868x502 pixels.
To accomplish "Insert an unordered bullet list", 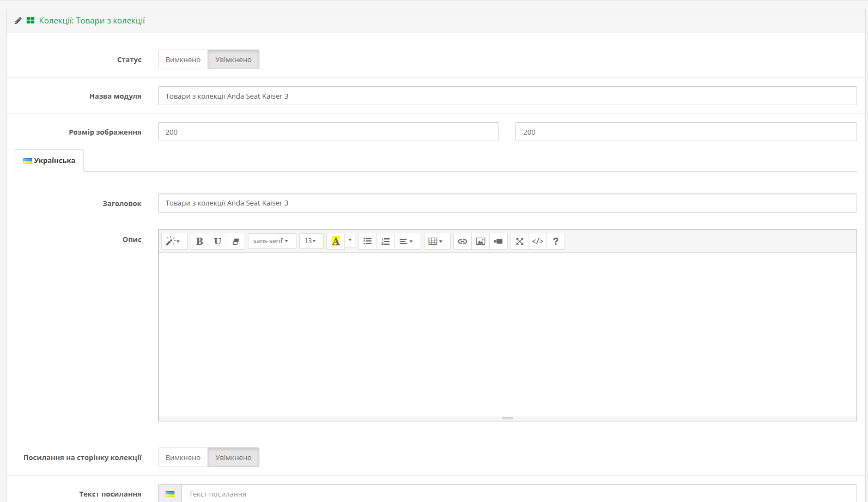I will click(x=368, y=241).
